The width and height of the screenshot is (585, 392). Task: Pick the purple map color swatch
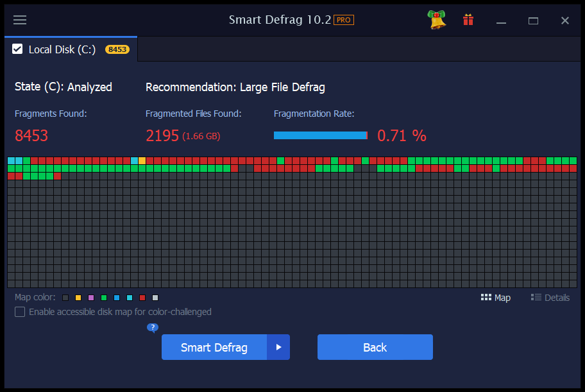tap(91, 298)
